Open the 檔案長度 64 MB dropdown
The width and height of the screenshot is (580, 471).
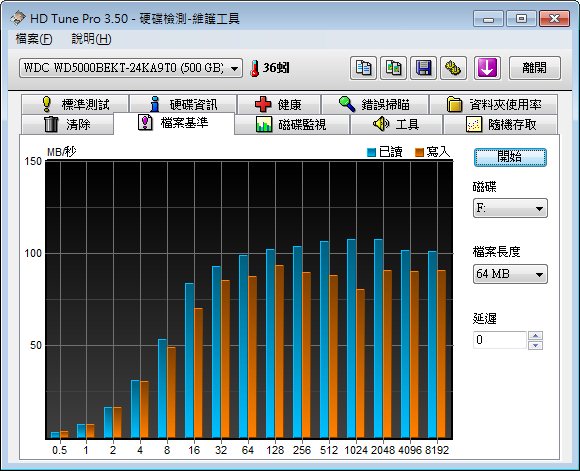click(x=510, y=274)
